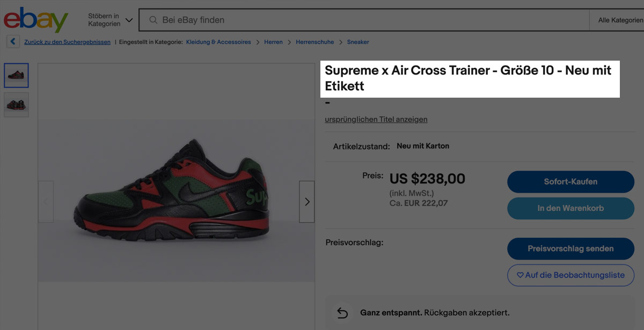Open the Stöbern in Kategorien dropdown
644x330 pixels.
(x=111, y=20)
